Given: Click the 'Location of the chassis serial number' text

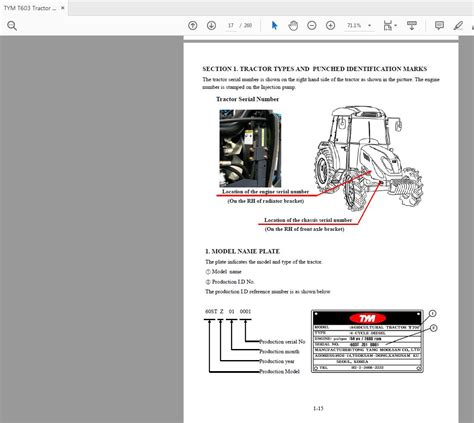Looking at the screenshot, I should pos(308,220).
